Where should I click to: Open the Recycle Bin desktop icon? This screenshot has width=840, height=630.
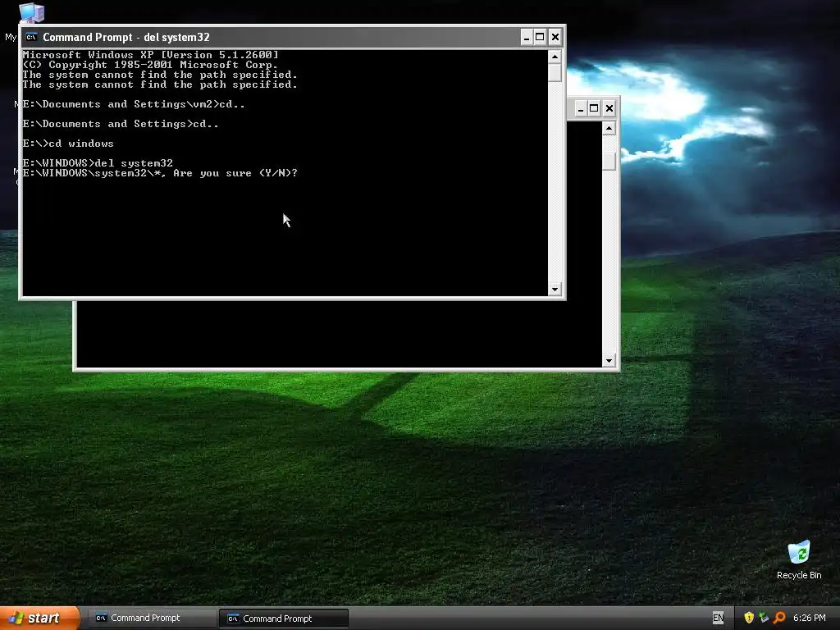799,560
